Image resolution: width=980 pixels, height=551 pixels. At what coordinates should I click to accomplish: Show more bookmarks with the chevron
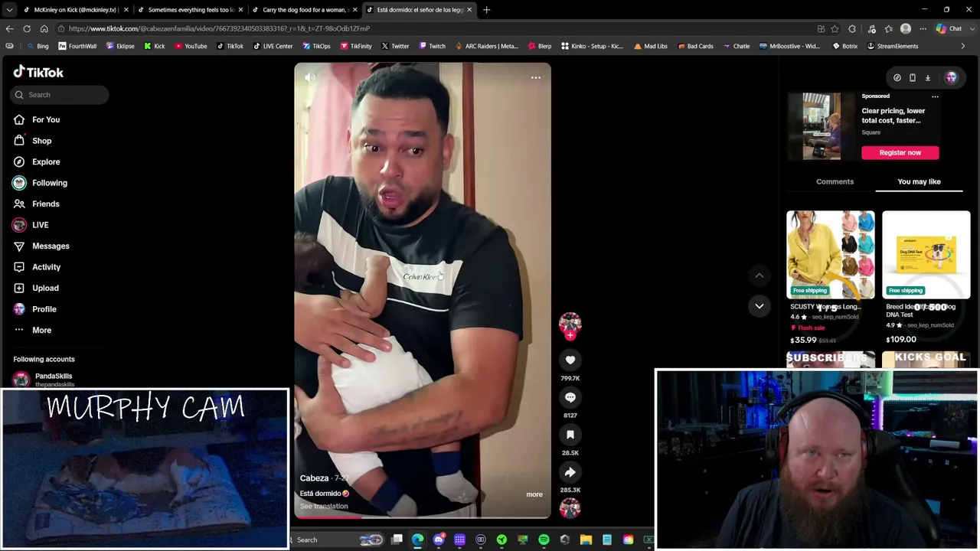tap(963, 46)
